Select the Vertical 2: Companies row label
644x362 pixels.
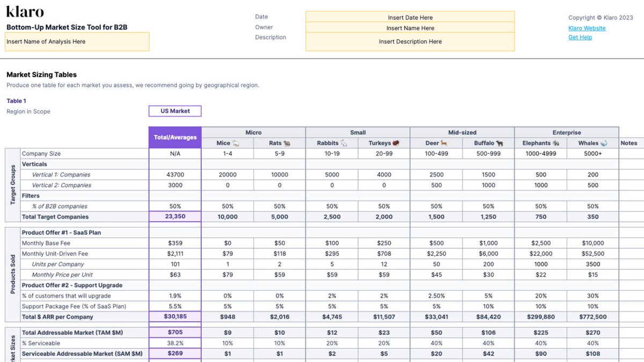61,185
